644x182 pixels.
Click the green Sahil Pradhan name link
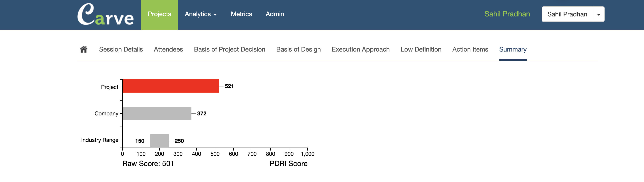pos(507,14)
